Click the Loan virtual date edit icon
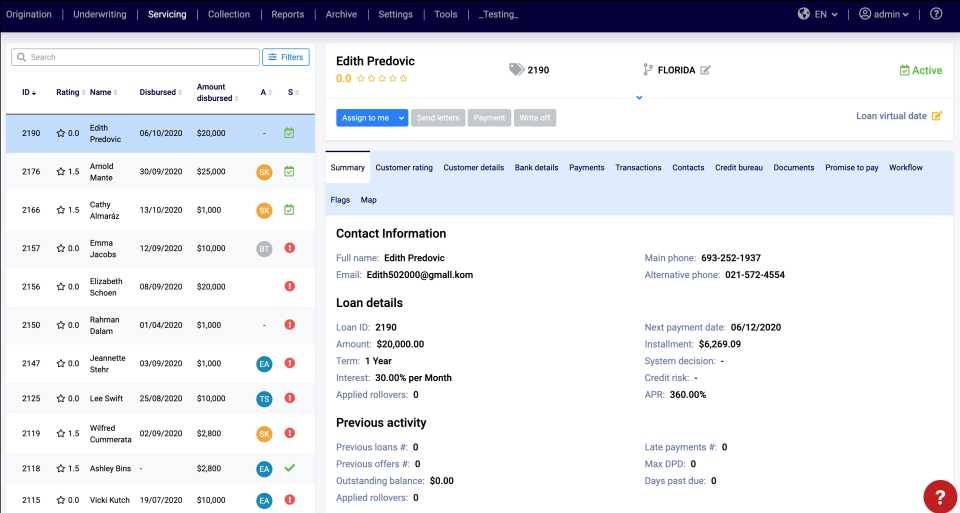The height and width of the screenshot is (513, 960). [x=937, y=116]
